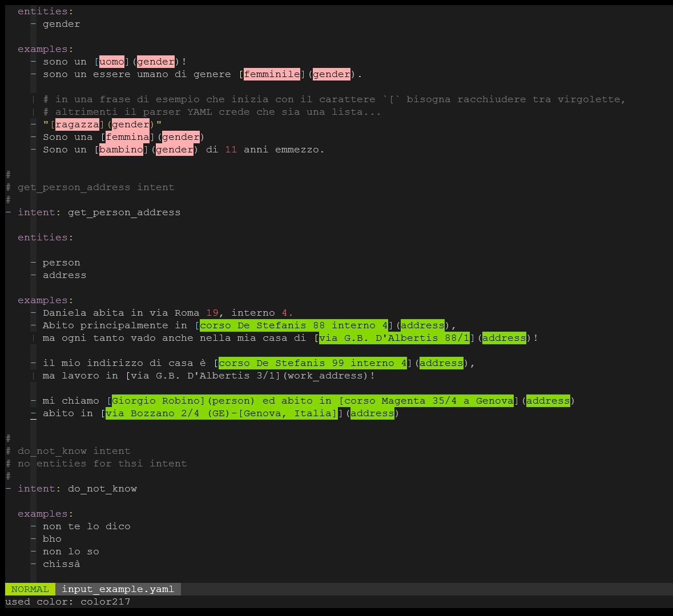Click the 'non lo so' example

71,551
